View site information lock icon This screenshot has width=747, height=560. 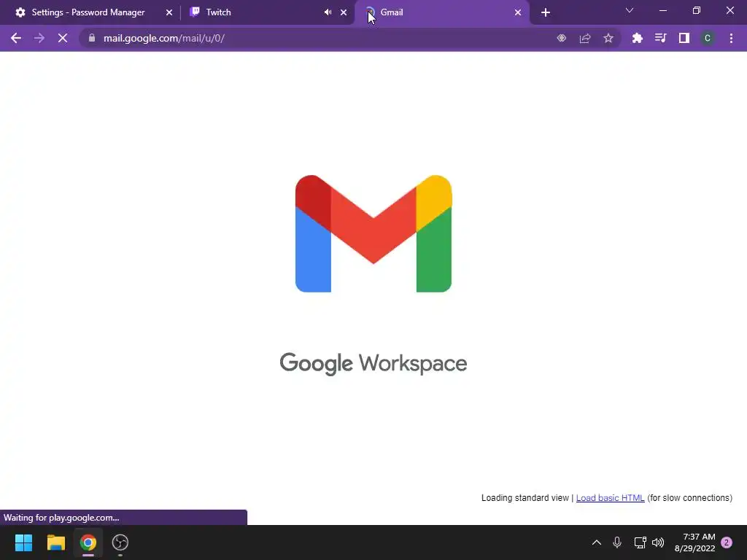tap(92, 38)
